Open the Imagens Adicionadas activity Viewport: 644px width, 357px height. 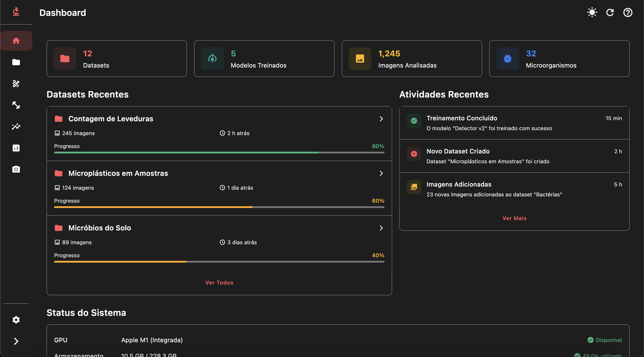515,189
